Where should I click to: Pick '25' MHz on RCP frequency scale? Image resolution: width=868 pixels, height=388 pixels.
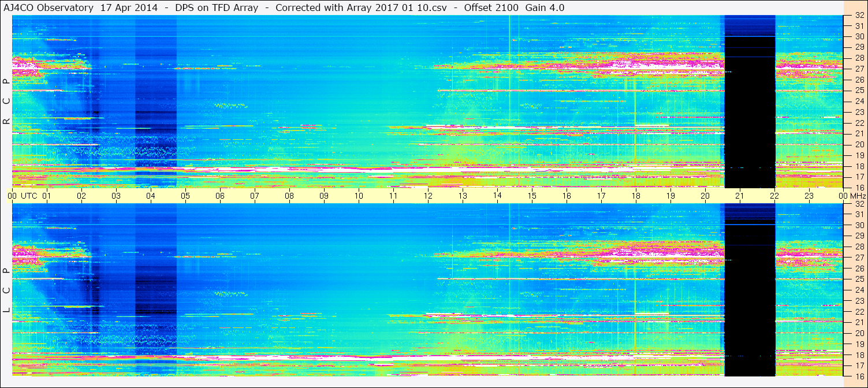click(x=859, y=91)
